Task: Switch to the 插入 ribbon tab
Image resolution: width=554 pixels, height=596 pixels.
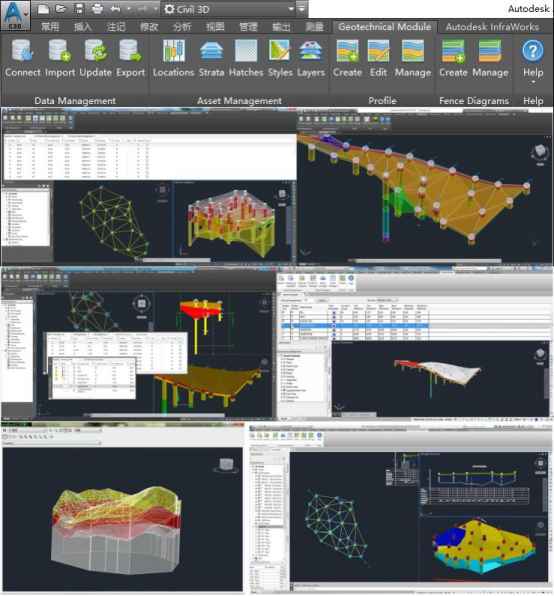Action: (83, 27)
